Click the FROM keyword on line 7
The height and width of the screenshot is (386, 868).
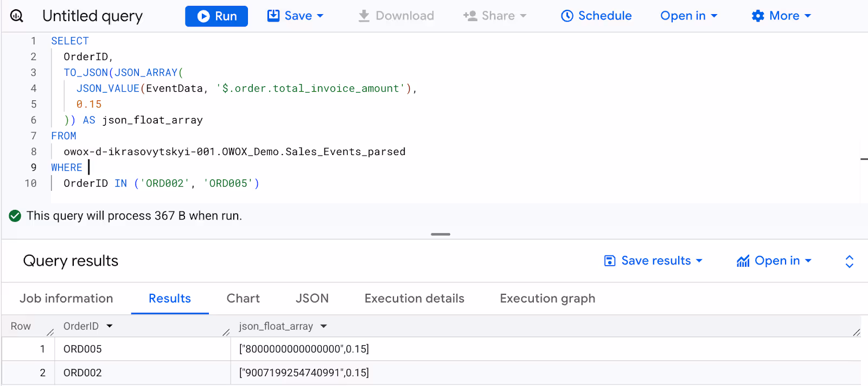63,136
